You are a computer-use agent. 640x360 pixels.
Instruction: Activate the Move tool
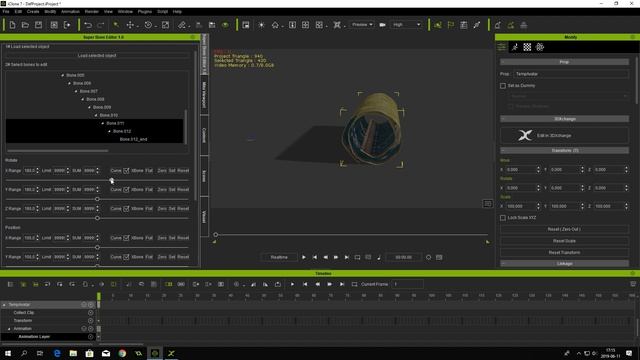coord(130,25)
